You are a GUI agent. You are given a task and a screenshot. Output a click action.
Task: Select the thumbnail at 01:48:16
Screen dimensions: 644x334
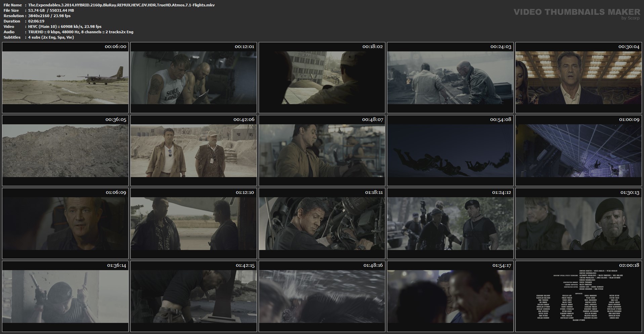tap(322, 296)
